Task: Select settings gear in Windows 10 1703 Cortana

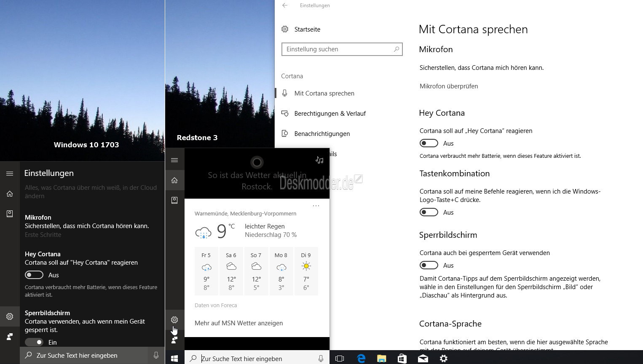Action: tap(10, 316)
